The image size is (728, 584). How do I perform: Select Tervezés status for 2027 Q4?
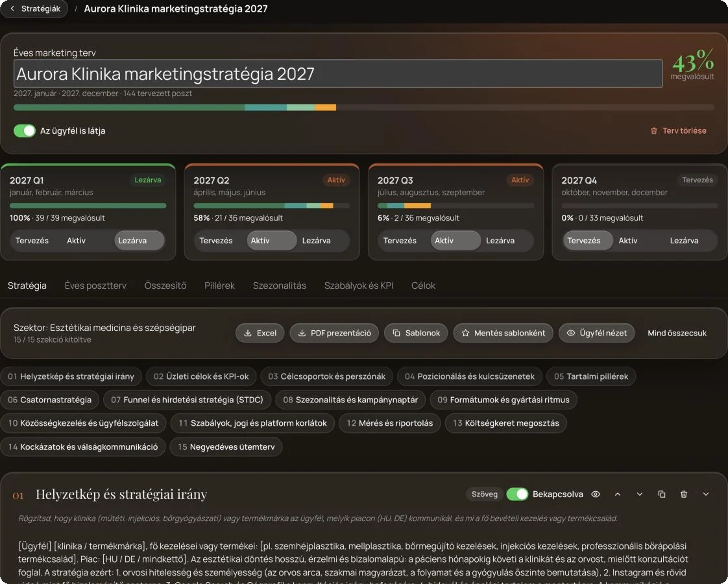coord(588,241)
